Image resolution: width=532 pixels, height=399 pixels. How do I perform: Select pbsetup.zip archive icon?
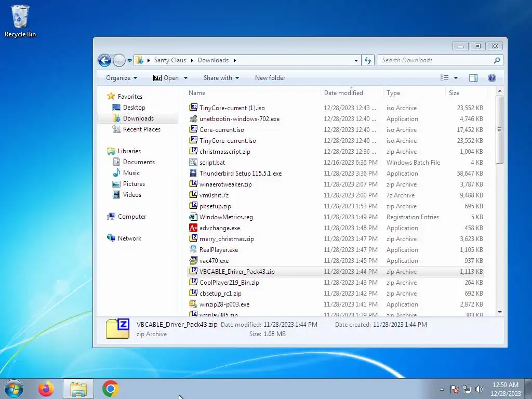193,206
